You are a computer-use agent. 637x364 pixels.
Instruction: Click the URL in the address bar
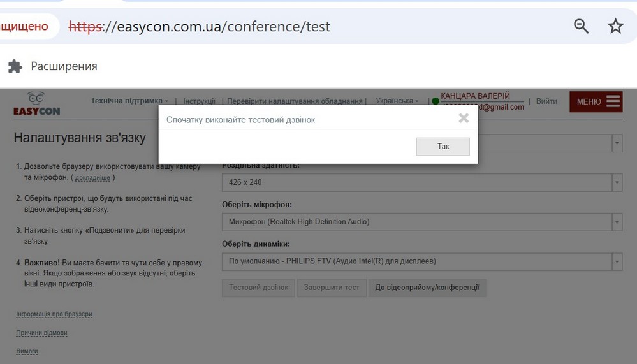[217, 27]
